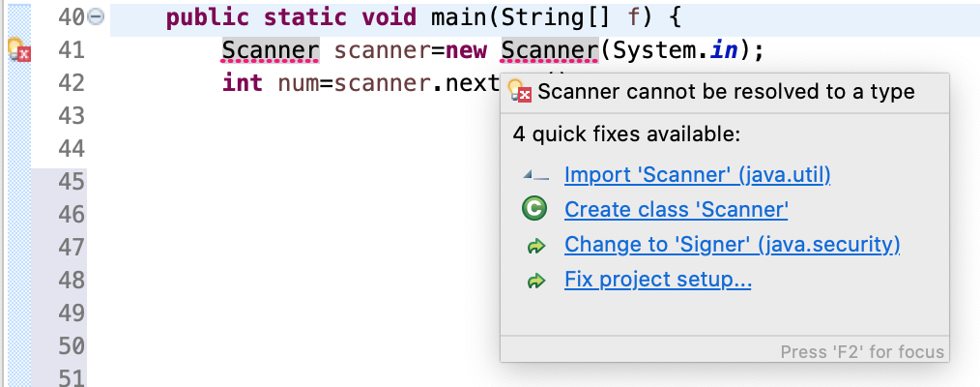980x387 pixels.
Task: Click the 'Press F2 for focus' status text
Action: coord(862,352)
